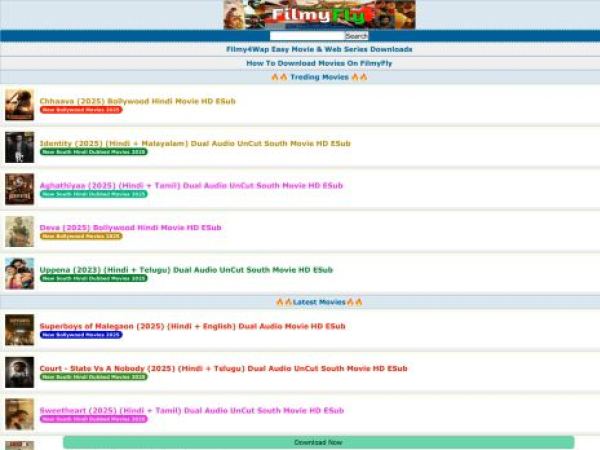The width and height of the screenshot is (600, 450).
Task: Click fire emoji left of Treding Movies
Action: (279, 77)
